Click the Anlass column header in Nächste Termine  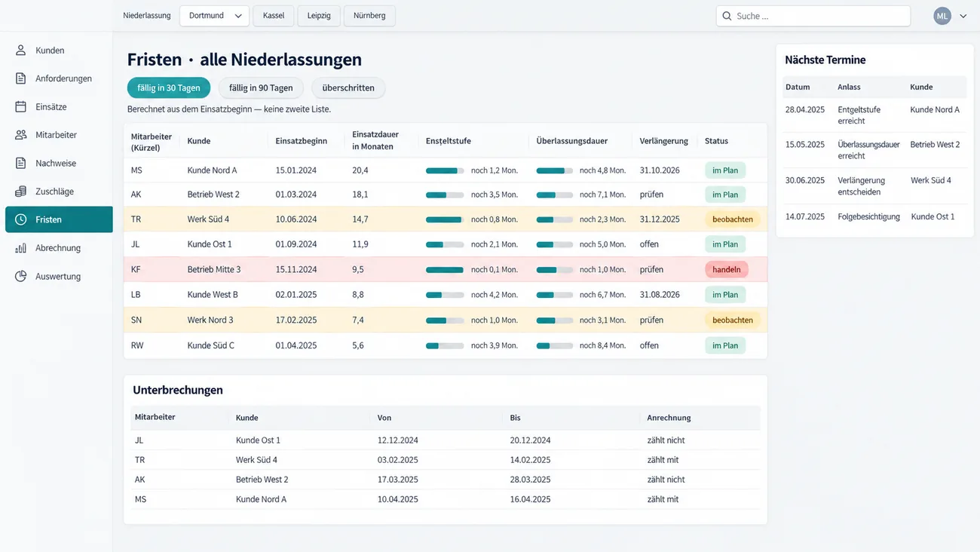tap(849, 87)
